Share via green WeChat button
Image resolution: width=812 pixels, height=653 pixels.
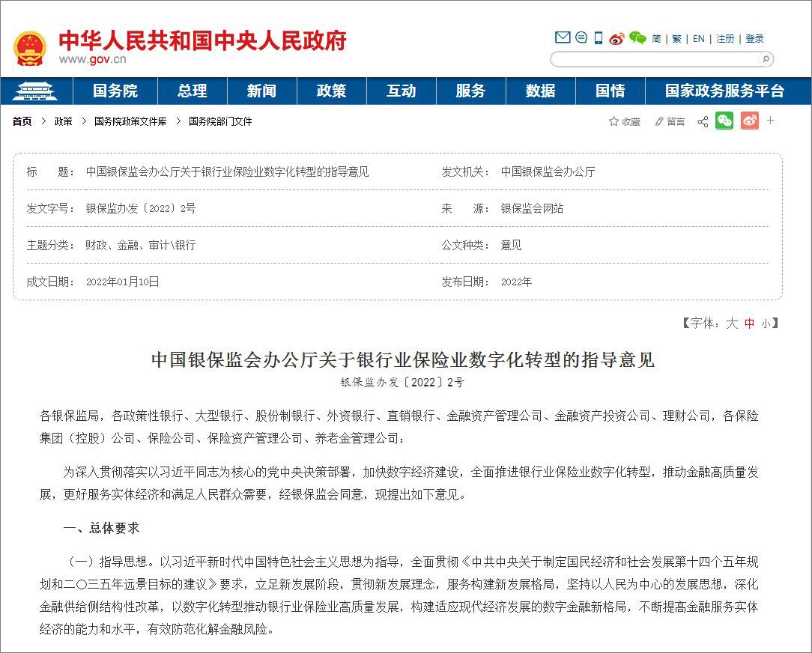click(724, 121)
